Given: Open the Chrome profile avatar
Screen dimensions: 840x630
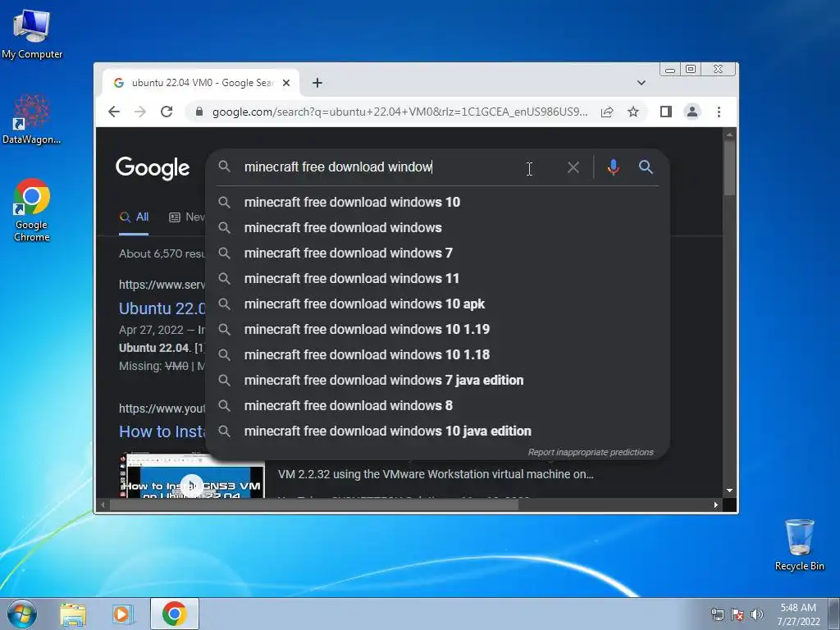Looking at the screenshot, I should coord(692,112).
